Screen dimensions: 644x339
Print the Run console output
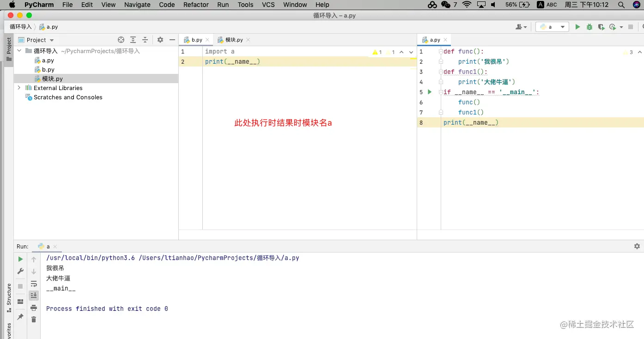tap(34, 308)
